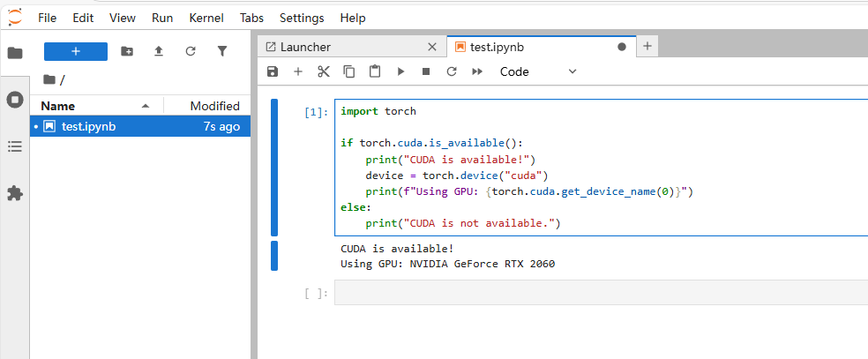Open the Settings menu
The image size is (868, 359).
[302, 18]
